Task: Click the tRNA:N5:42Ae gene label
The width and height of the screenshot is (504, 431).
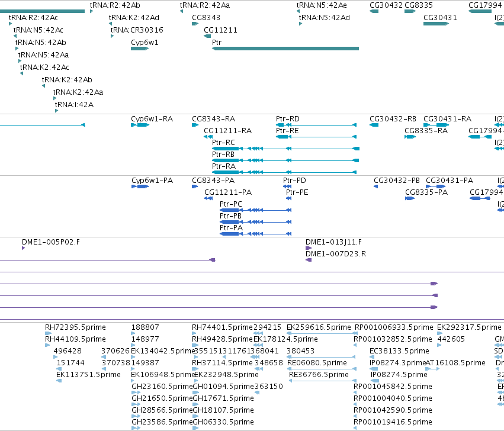Action: [322, 5]
